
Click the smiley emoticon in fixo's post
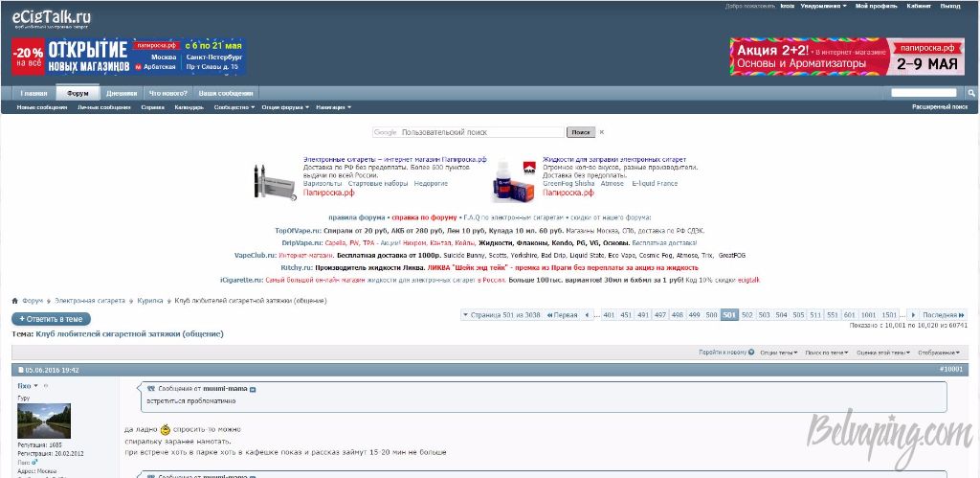point(165,429)
